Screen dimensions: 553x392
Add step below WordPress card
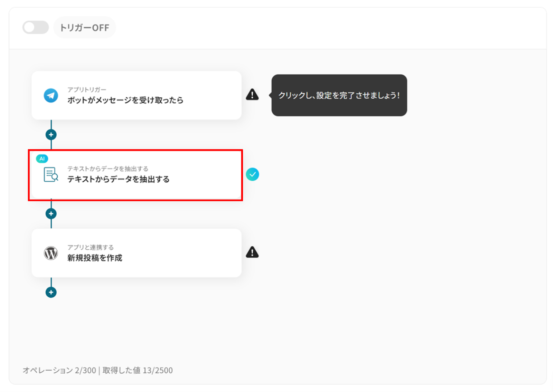tap(51, 292)
